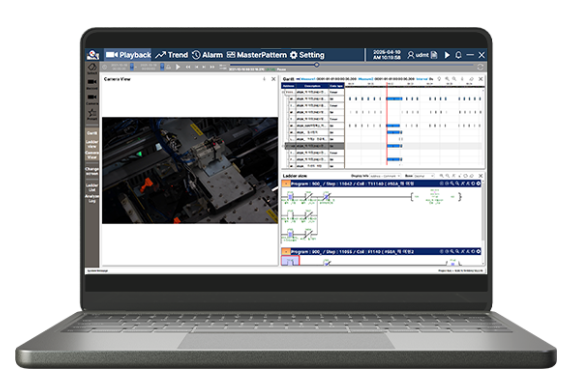The width and height of the screenshot is (573, 390).
Task: Click the Address column header
Action: 288,86
